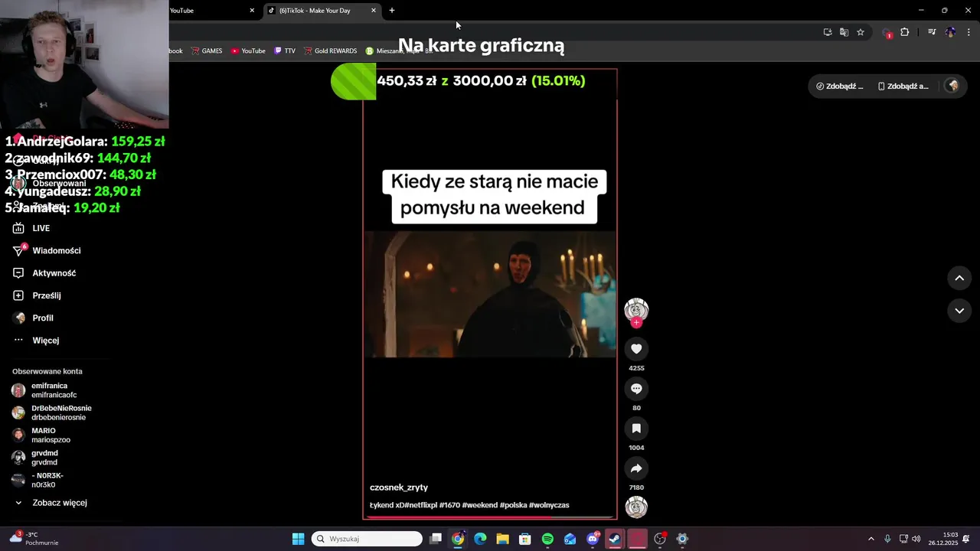Open czosnek_zryty username on video
980x551 pixels.
coord(399,487)
